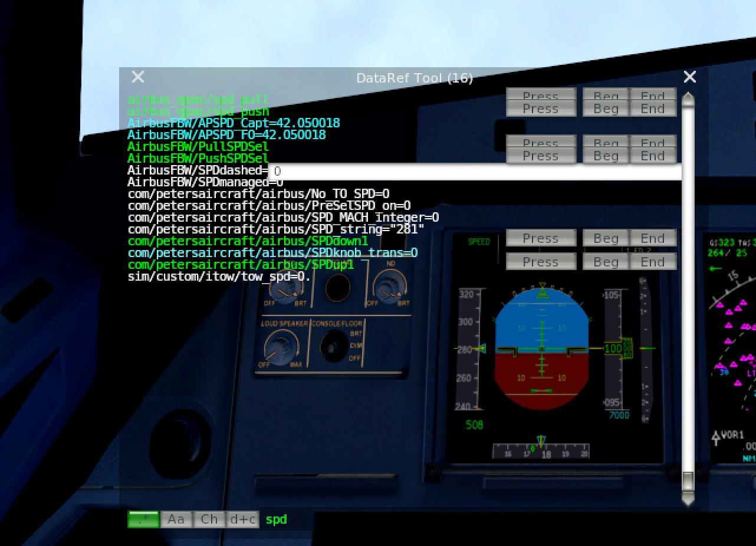756x546 pixels.
Task: Select the AirbusFBW/APSPD_Capt dataref row
Action: point(234,123)
